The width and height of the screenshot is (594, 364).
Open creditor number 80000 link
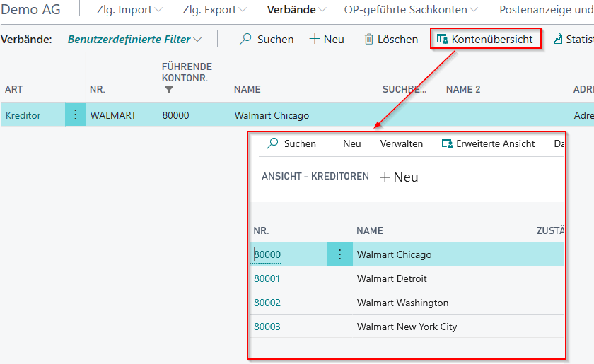[x=267, y=254]
